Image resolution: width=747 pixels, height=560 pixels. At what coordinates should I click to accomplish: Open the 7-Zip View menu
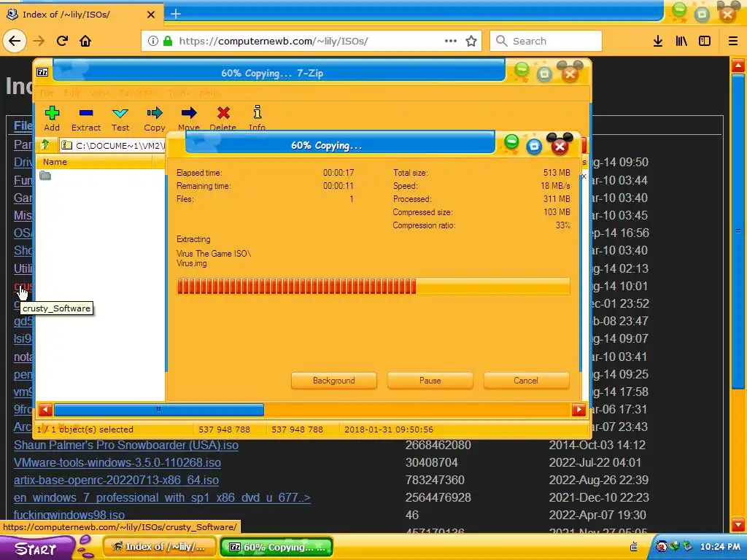99,93
